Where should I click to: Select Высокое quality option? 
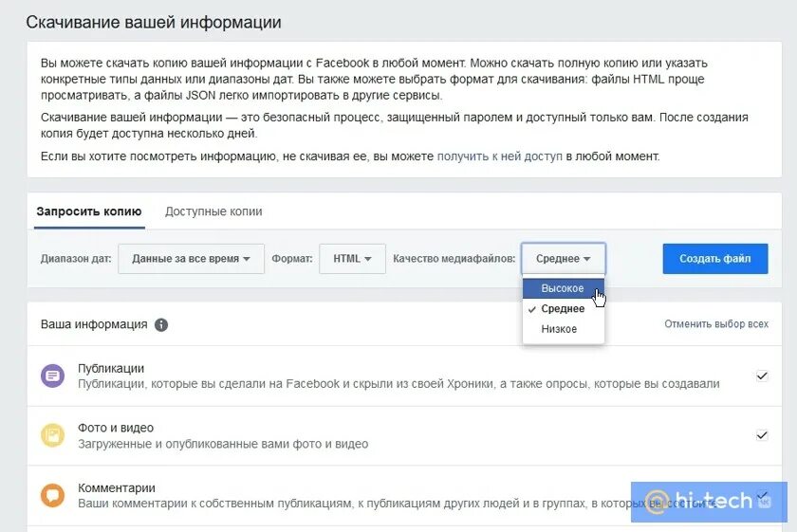click(564, 288)
